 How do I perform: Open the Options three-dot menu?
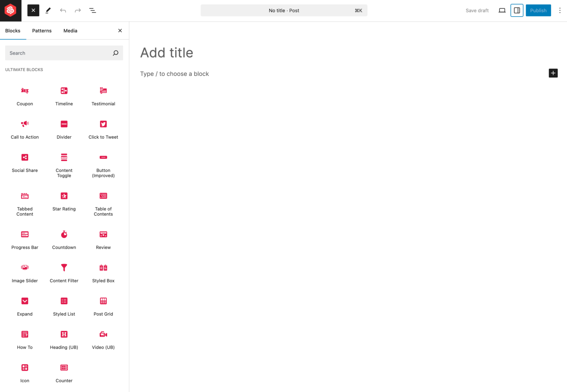[x=560, y=10]
